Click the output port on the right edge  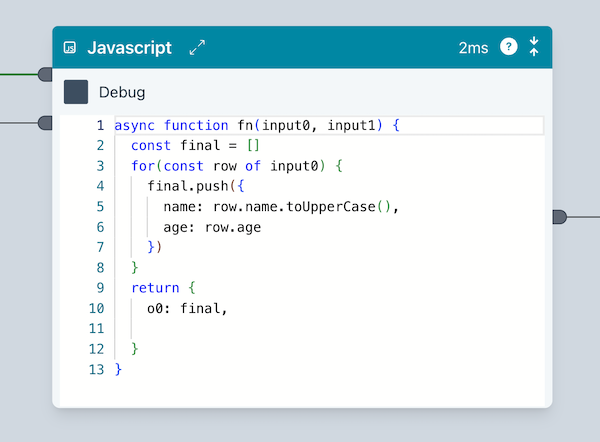coord(559,216)
